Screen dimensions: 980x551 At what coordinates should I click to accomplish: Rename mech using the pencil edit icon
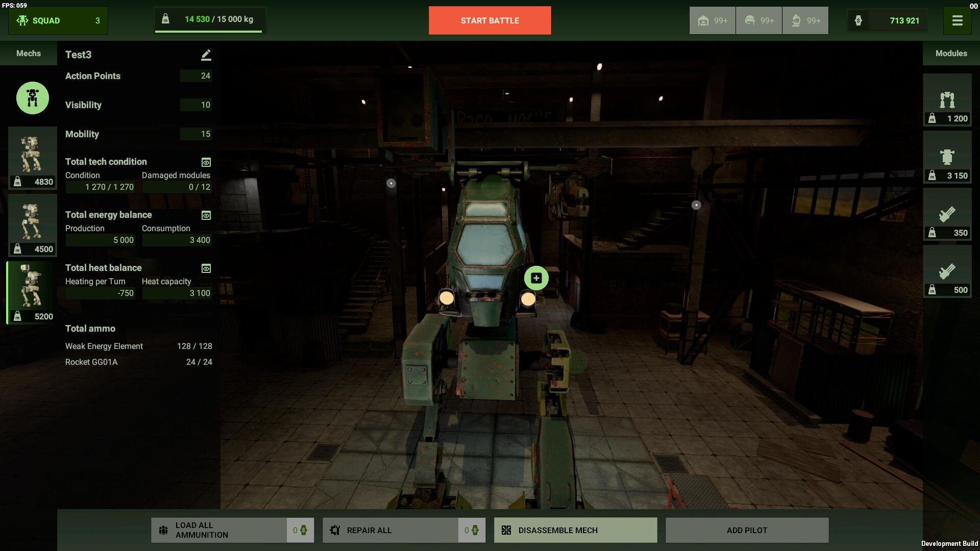click(205, 54)
